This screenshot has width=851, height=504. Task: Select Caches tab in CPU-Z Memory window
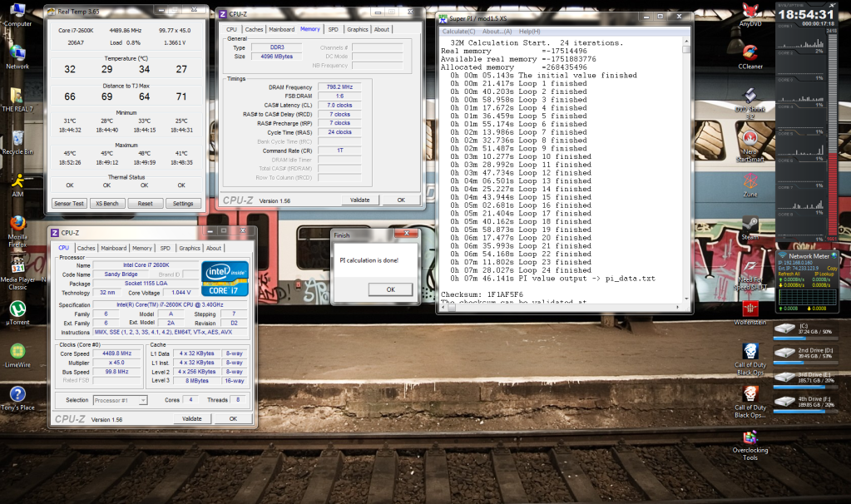tap(254, 29)
